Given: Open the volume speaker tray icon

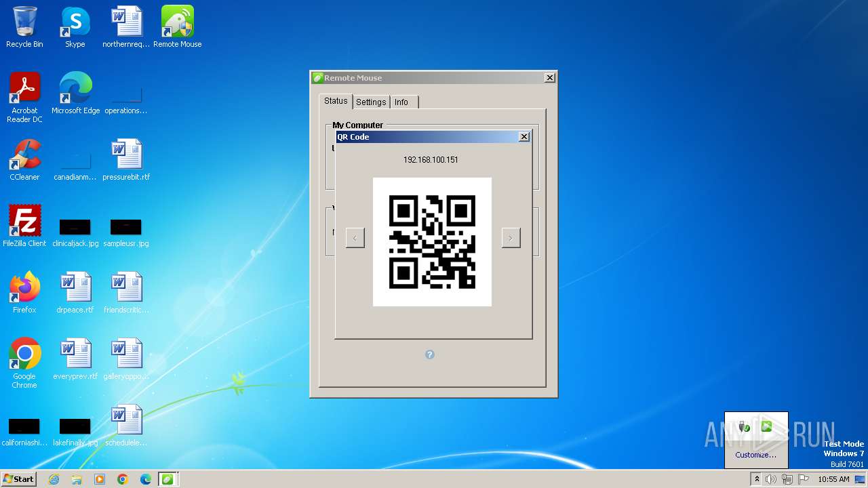Looking at the screenshot, I should pyautogui.click(x=771, y=479).
